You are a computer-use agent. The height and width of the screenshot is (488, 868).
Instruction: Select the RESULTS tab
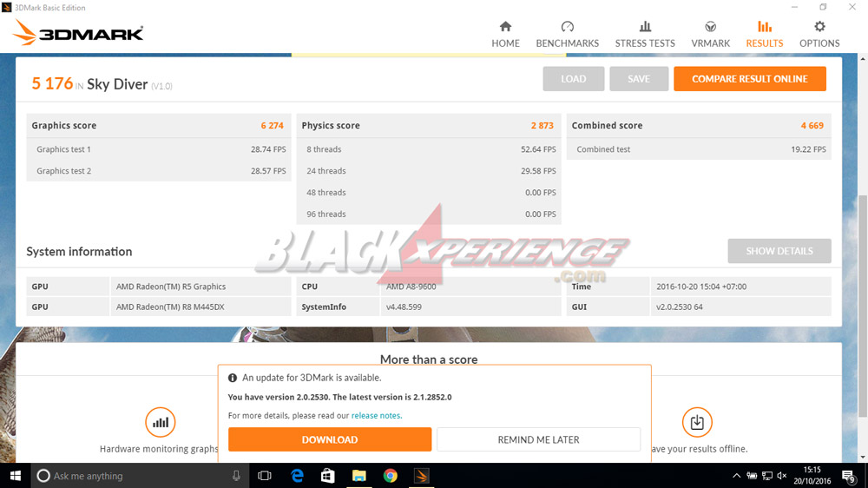pyautogui.click(x=764, y=35)
